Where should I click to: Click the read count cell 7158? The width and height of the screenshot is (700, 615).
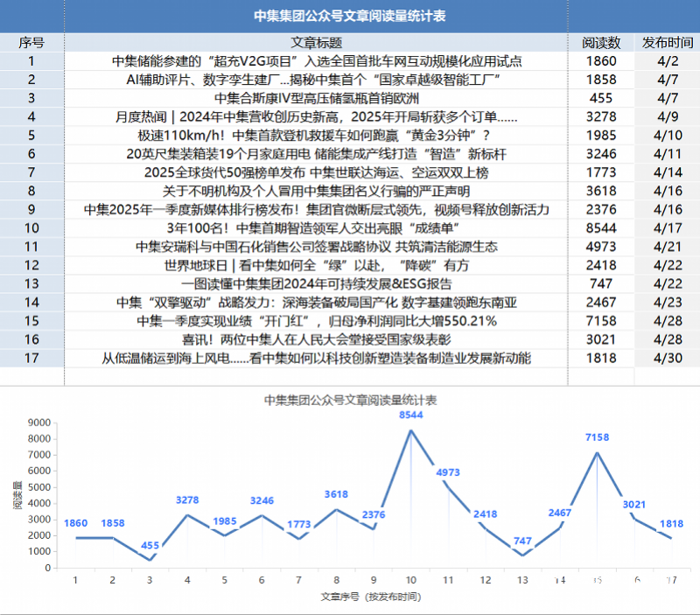point(601,321)
